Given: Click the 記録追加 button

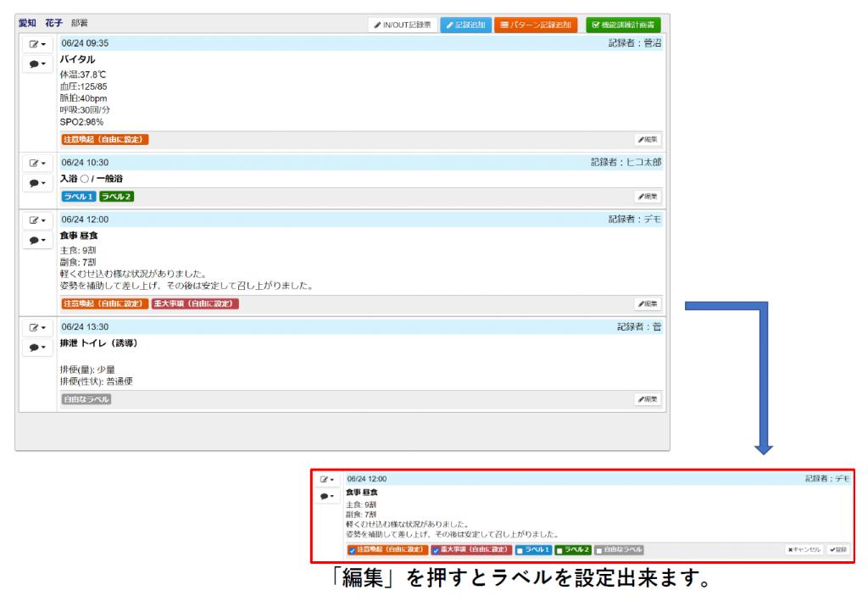Looking at the screenshot, I should coord(465,24).
